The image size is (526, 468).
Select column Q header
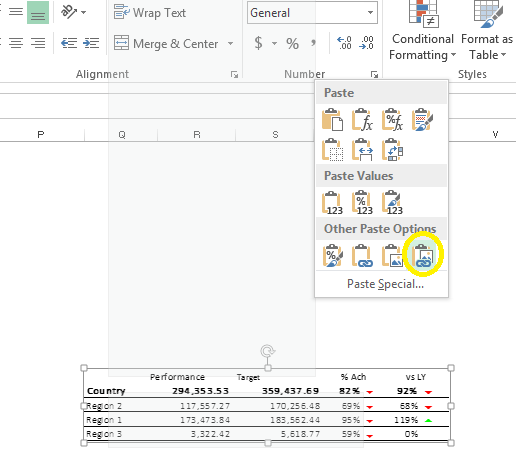121,135
